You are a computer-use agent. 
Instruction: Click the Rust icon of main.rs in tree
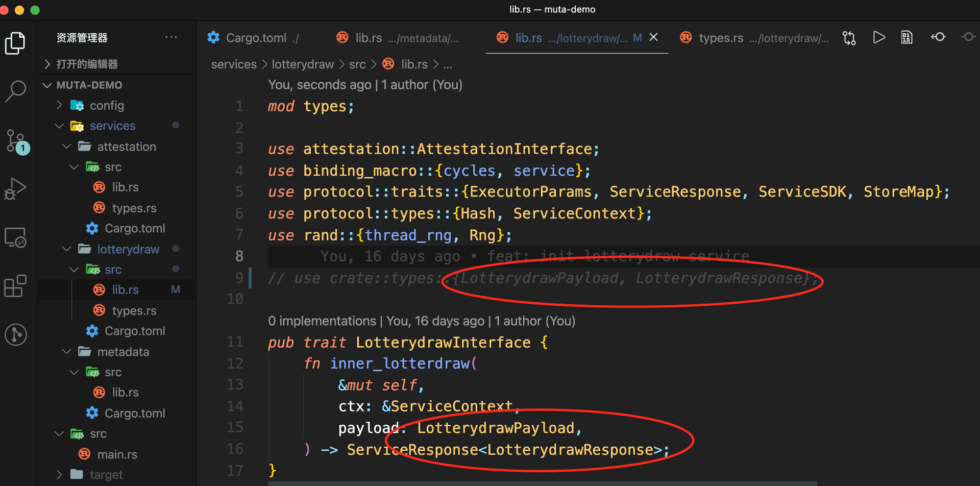click(x=84, y=454)
